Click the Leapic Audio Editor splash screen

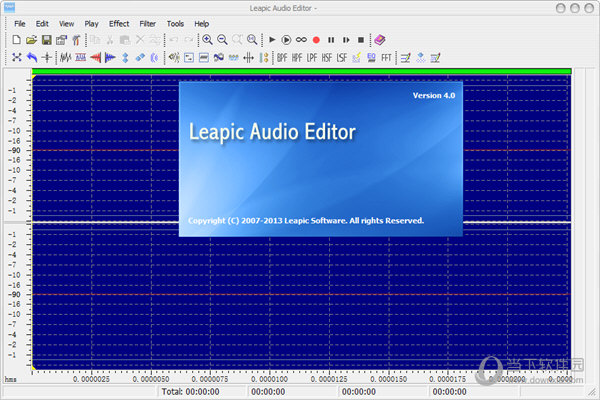pos(321,159)
